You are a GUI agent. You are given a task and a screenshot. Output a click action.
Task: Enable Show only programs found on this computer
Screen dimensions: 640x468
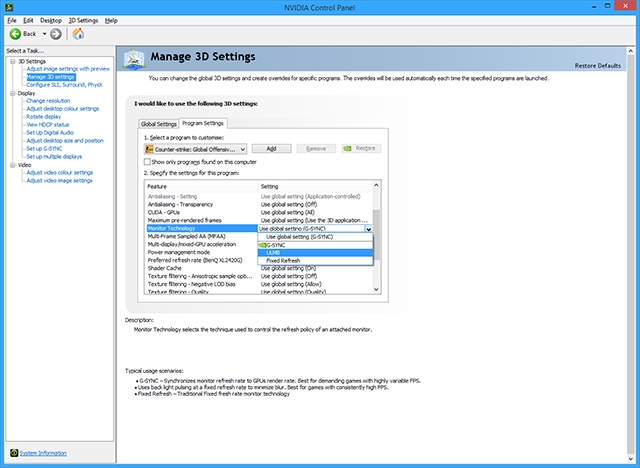point(148,161)
